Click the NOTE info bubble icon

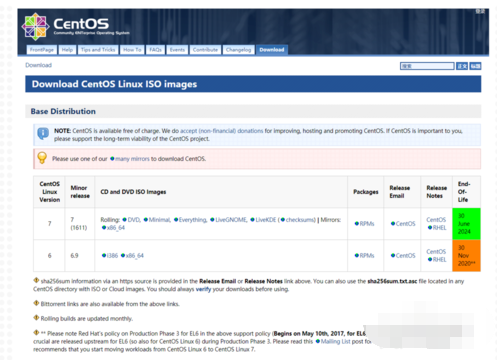tap(43, 133)
